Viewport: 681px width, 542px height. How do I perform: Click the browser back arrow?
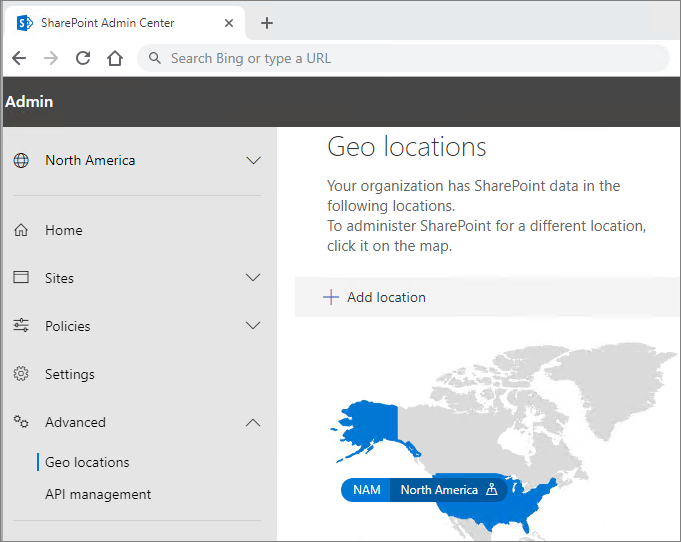click(x=19, y=58)
